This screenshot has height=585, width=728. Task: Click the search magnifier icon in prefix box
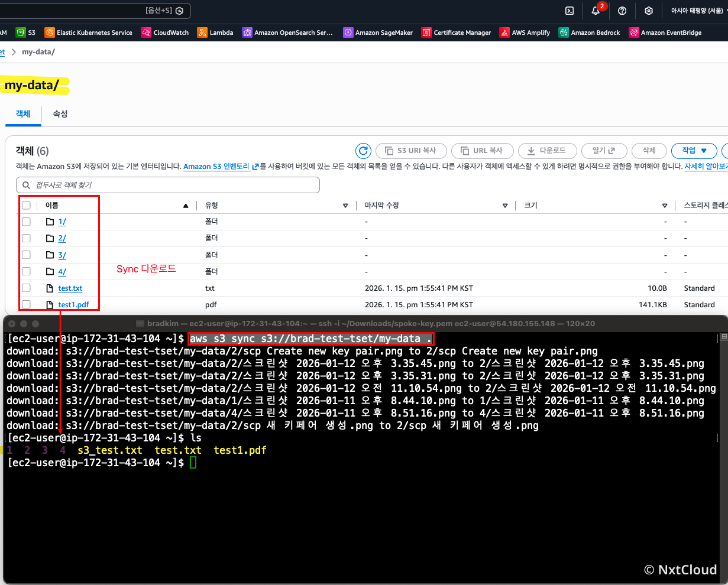coord(27,185)
